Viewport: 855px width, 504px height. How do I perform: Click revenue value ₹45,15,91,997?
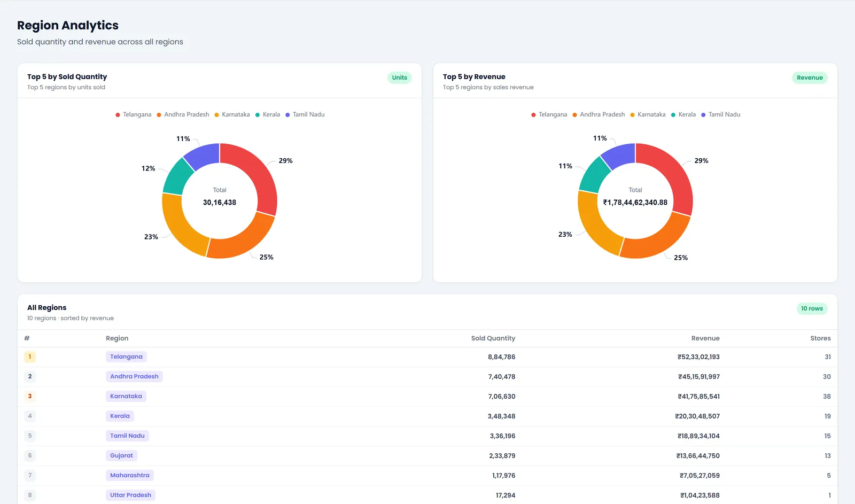pos(699,377)
